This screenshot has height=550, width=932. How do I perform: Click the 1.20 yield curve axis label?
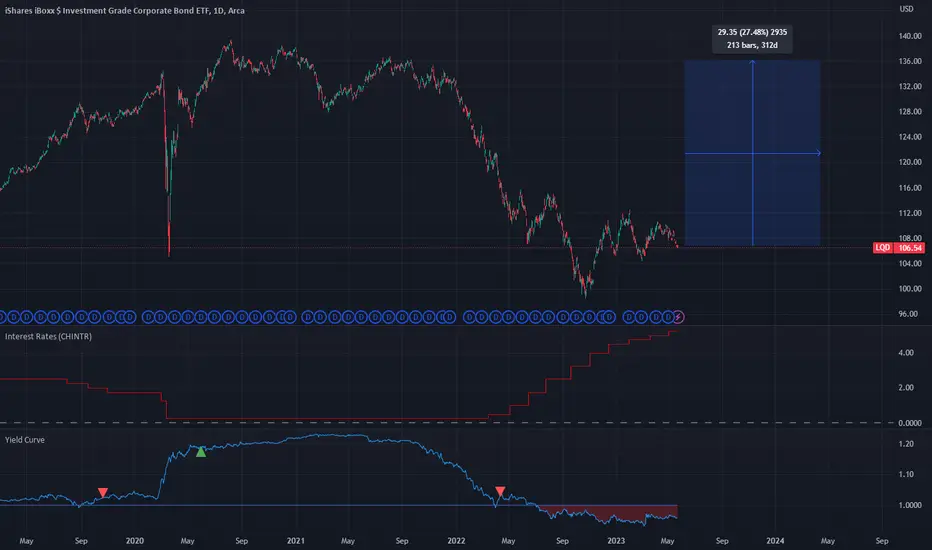click(x=906, y=444)
